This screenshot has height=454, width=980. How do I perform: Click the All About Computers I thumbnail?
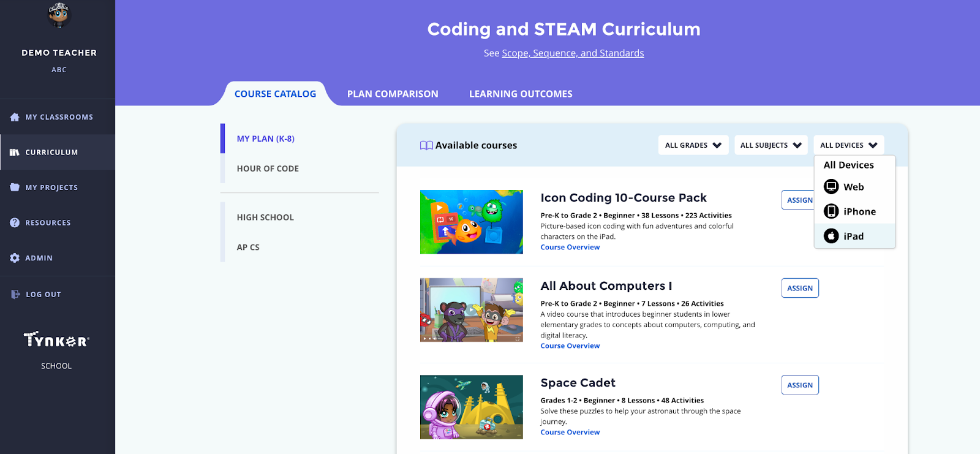click(472, 310)
